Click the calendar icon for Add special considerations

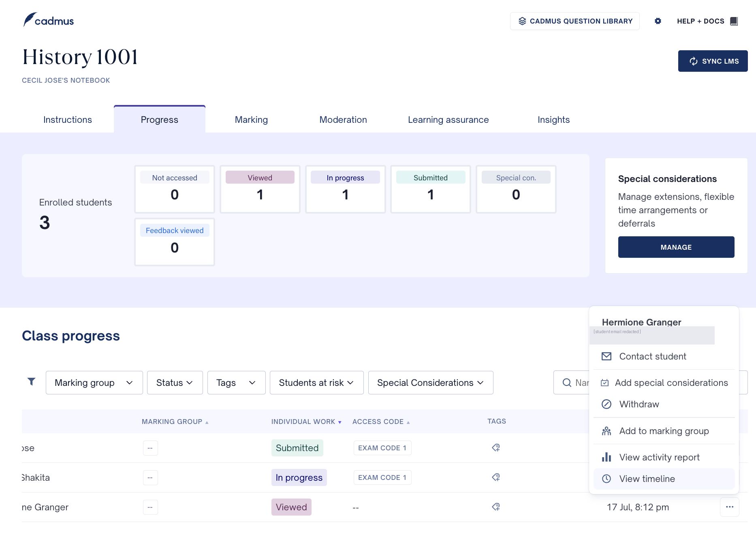tap(604, 383)
